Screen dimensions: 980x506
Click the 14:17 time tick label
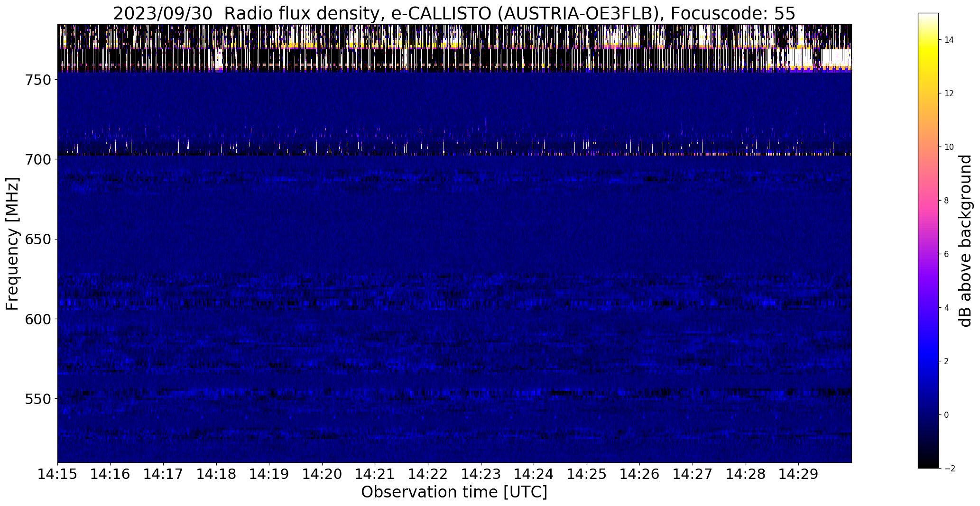(164, 474)
